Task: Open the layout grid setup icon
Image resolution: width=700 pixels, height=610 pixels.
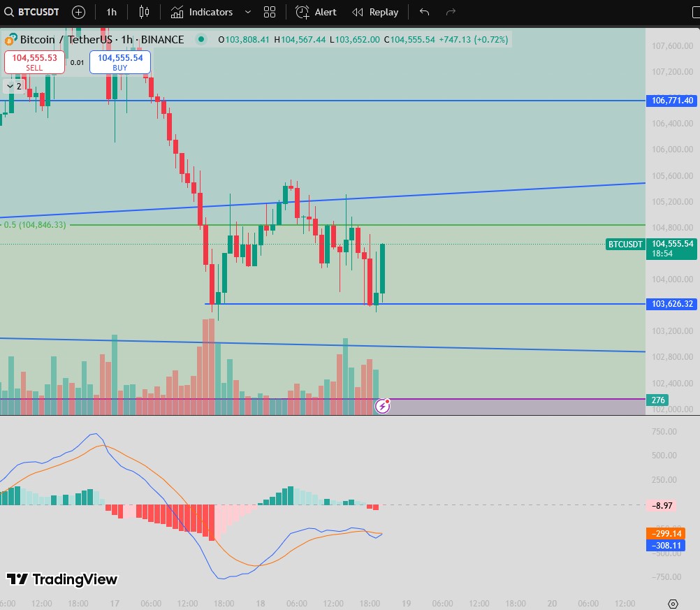Action: click(270, 12)
